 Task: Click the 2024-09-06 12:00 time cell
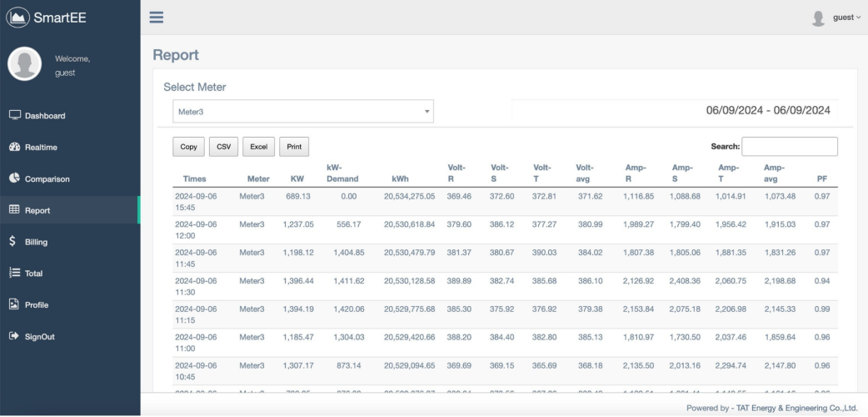(x=196, y=230)
